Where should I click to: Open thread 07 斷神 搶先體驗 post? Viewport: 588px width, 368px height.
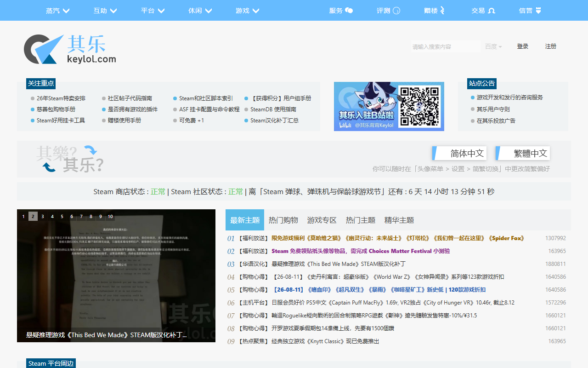(x=374, y=316)
